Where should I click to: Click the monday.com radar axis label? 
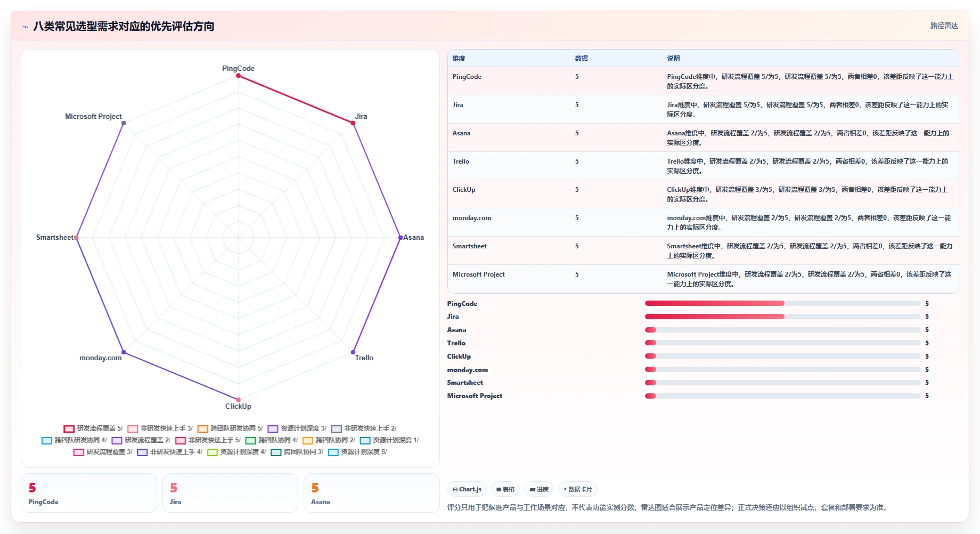100,358
